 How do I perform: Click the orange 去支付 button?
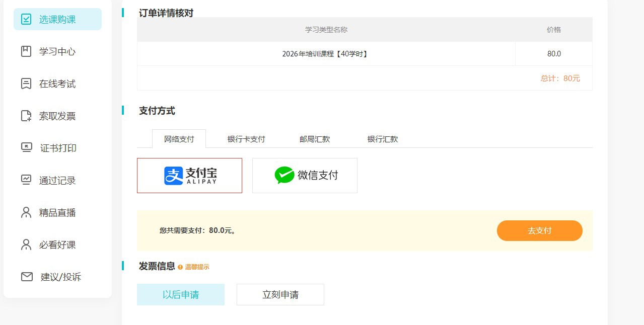click(540, 230)
